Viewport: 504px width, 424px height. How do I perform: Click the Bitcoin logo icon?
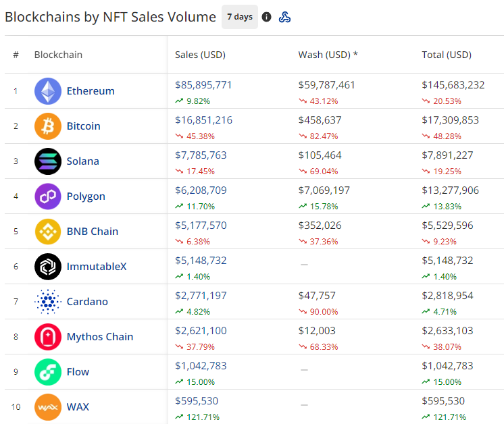click(x=48, y=126)
